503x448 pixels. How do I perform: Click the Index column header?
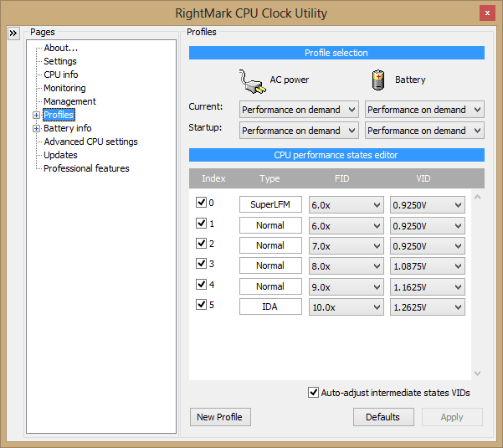click(x=213, y=178)
